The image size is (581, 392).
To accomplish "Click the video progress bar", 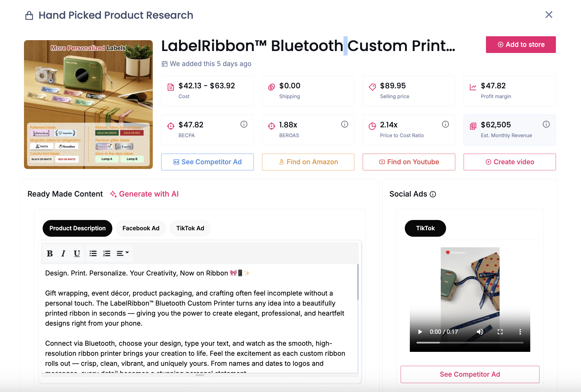I will pos(470,342).
